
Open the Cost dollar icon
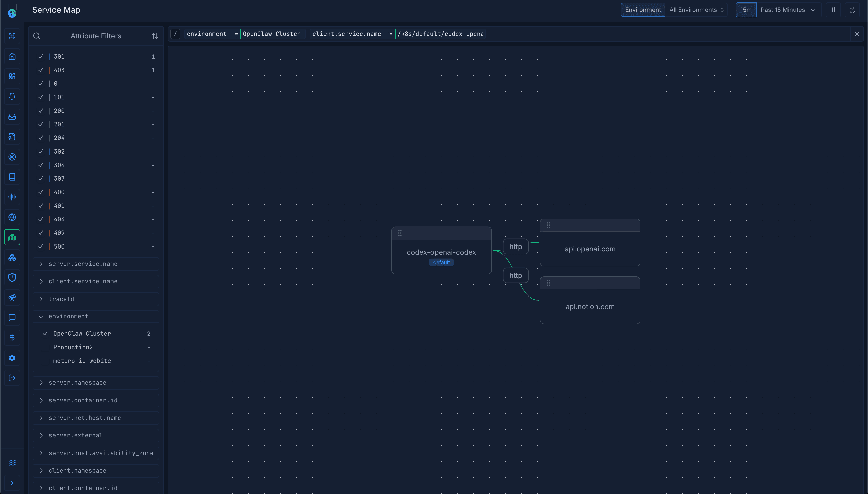click(x=12, y=338)
